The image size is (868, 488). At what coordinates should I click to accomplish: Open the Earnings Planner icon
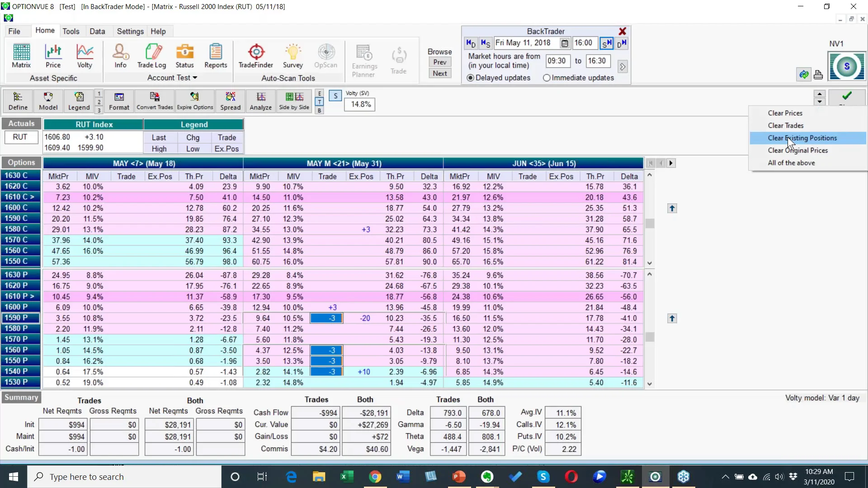coord(364,61)
